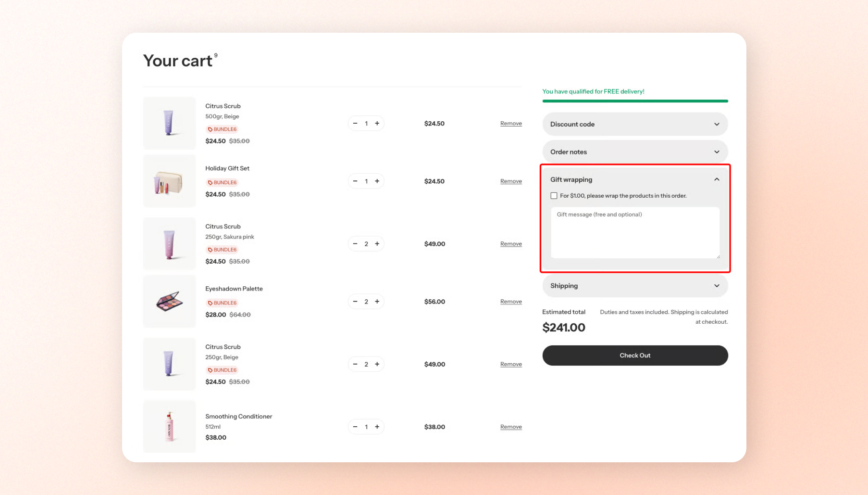Click the Check Out button
This screenshot has width=868, height=495.
[635, 355]
